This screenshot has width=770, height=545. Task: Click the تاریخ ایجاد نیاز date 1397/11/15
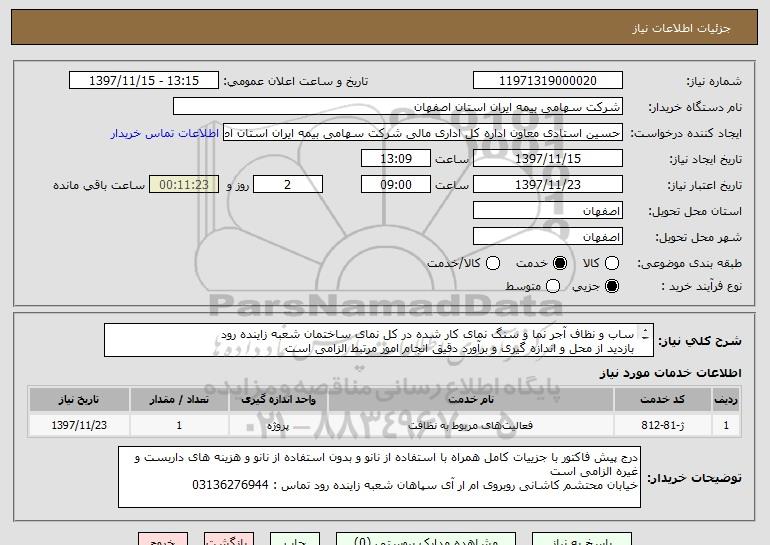548,159
